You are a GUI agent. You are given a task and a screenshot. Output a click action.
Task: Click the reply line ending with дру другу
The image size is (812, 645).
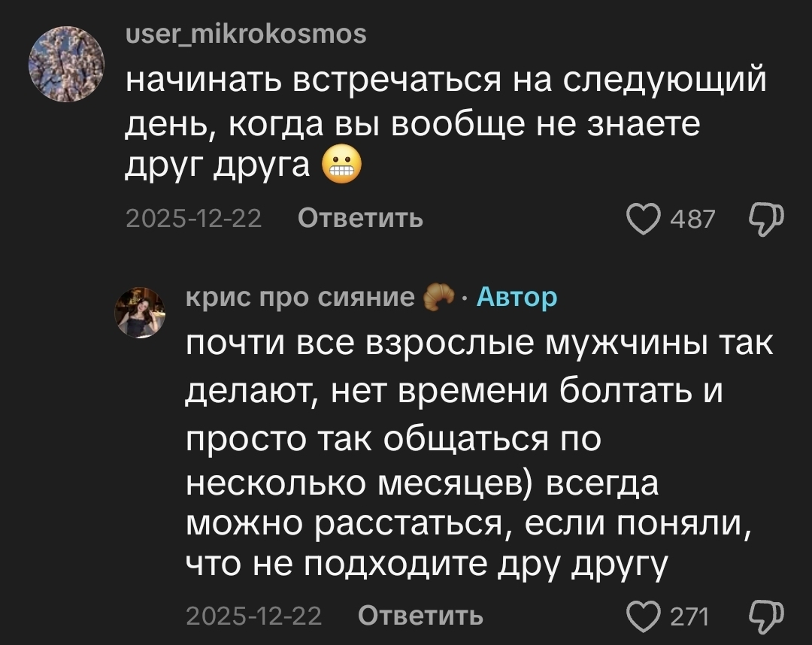(x=426, y=565)
